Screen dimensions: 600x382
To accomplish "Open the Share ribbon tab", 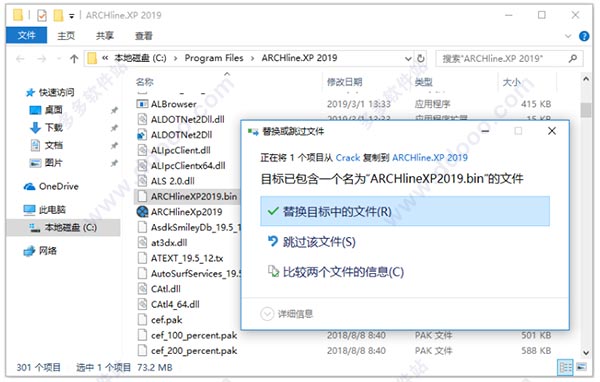I will [x=105, y=36].
